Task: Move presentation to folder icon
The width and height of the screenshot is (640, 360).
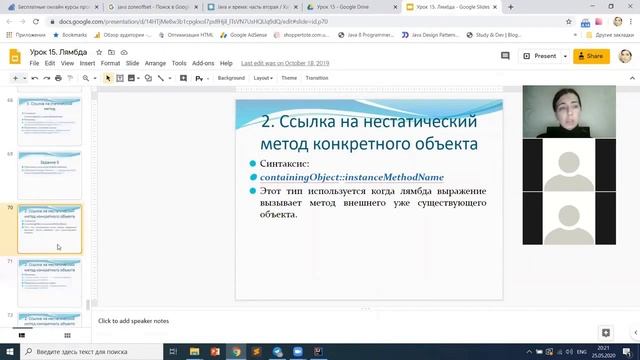Action: pyautogui.click(x=111, y=52)
